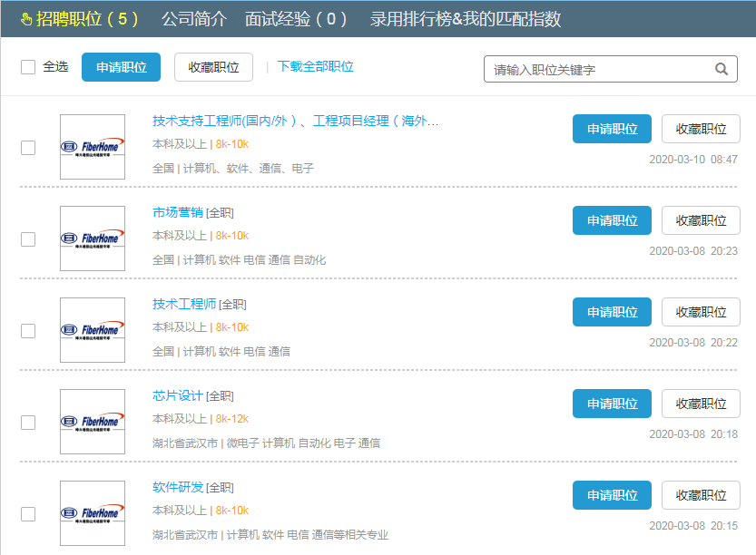Open the 芯片设计 job title link
Image resolution: width=756 pixels, height=555 pixels.
click(178, 395)
